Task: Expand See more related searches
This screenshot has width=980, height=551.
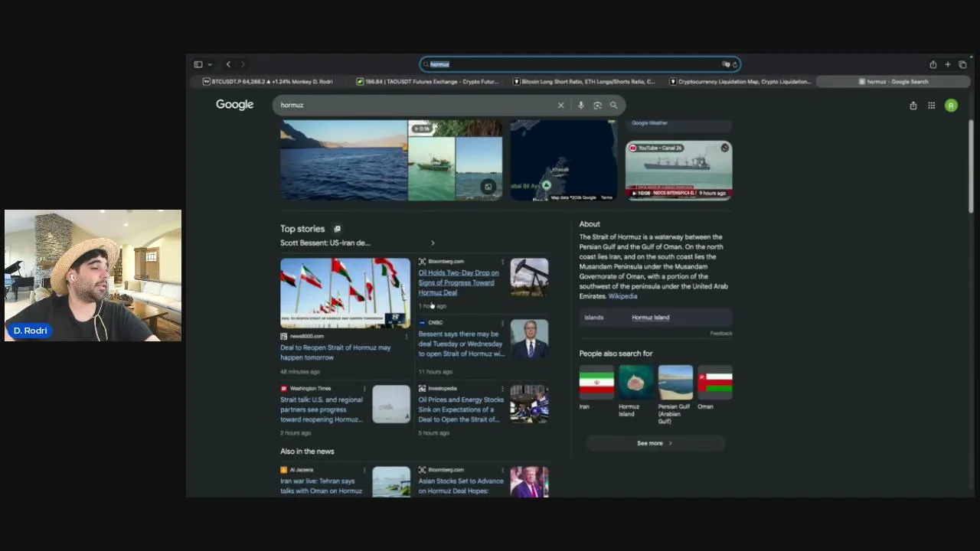Action: (x=655, y=443)
